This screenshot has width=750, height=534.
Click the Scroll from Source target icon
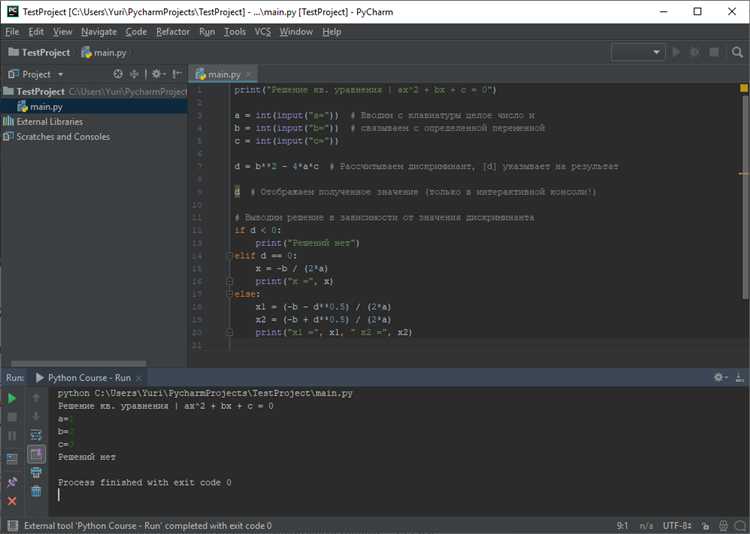[x=119, y=74]
